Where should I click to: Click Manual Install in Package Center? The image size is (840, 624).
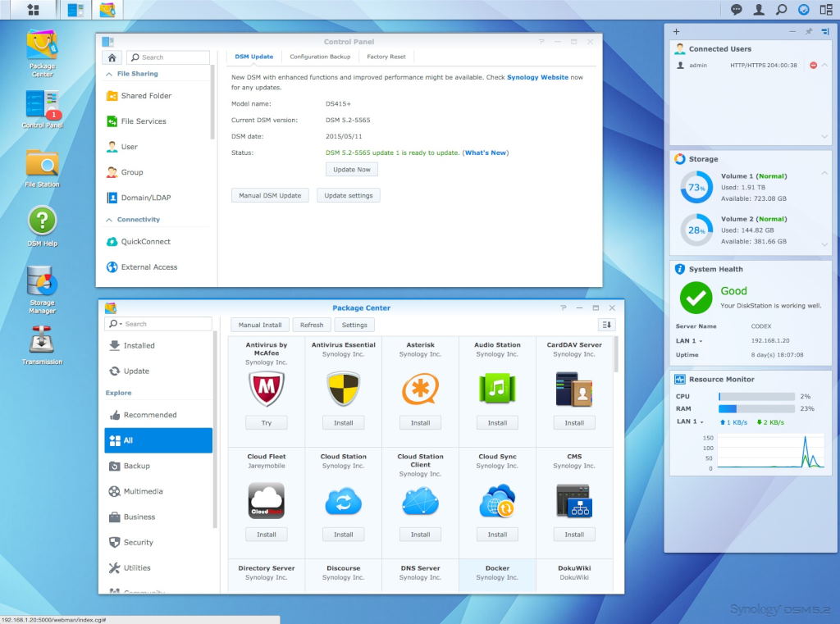[260, 325]
